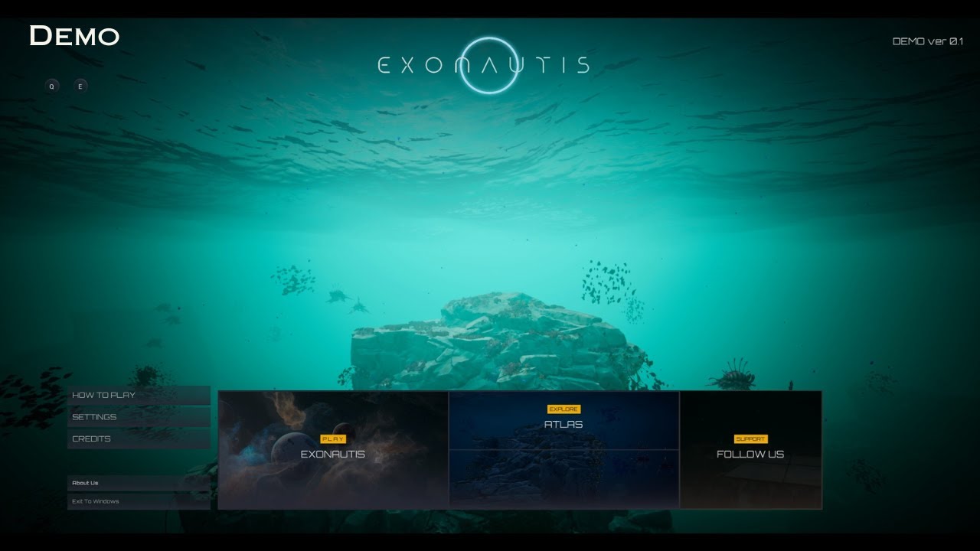This screenshot has width=980, height=551.
Task: Open the Support Follow Us tile
Action: point(750,450)
